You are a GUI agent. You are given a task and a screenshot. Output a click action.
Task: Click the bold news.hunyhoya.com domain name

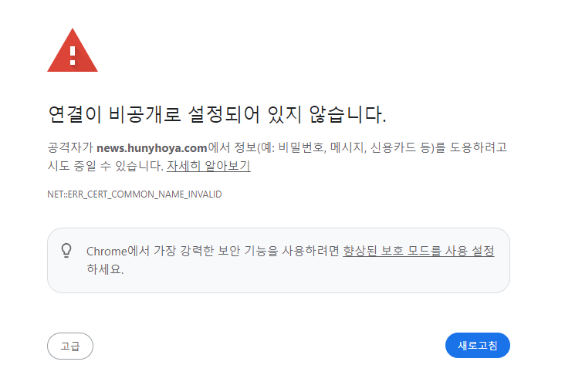click(x=152, y=147)
